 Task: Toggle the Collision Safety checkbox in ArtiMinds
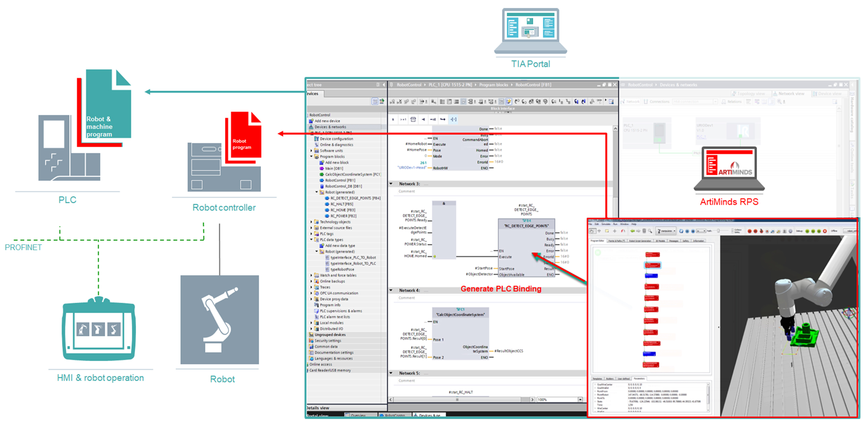pos(732,231)
